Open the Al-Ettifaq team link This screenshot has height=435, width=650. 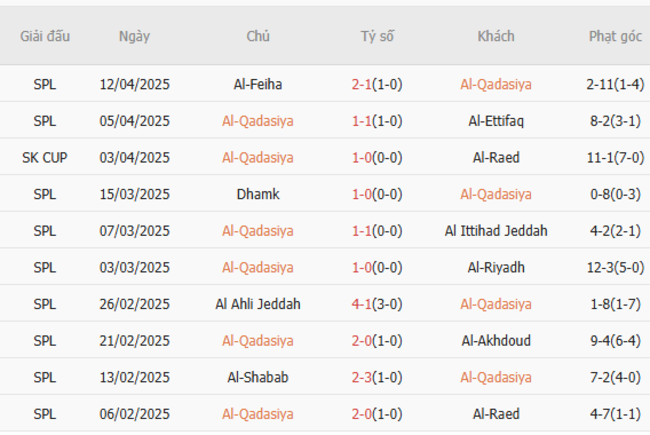pyautogui.click(x=495, y=121)
